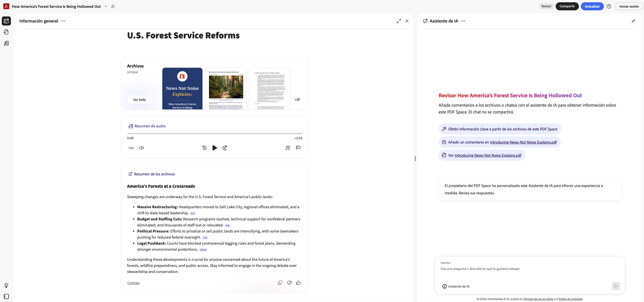Click the send message arrow button
644x302 pixels.
click(x=616, y=286)
